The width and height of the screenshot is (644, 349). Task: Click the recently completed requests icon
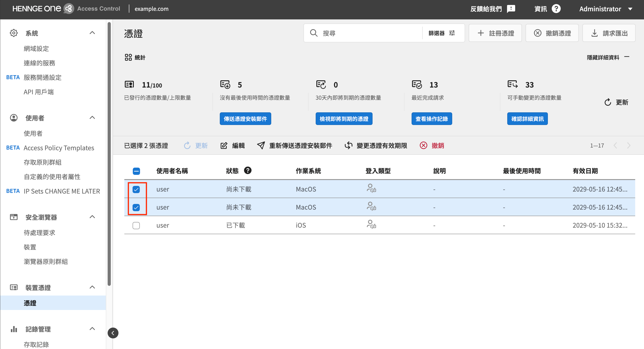(x=417, y=85)
